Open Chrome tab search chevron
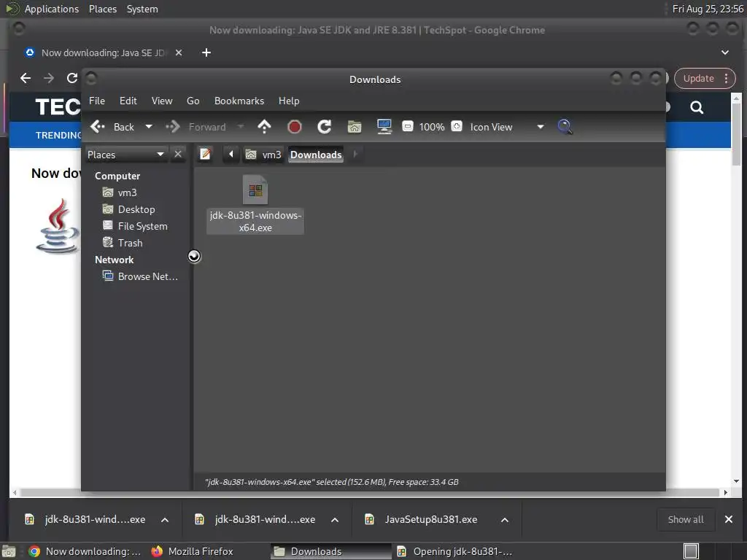Image resolution: width=747 pixels, height=560 pixels. 725,52
